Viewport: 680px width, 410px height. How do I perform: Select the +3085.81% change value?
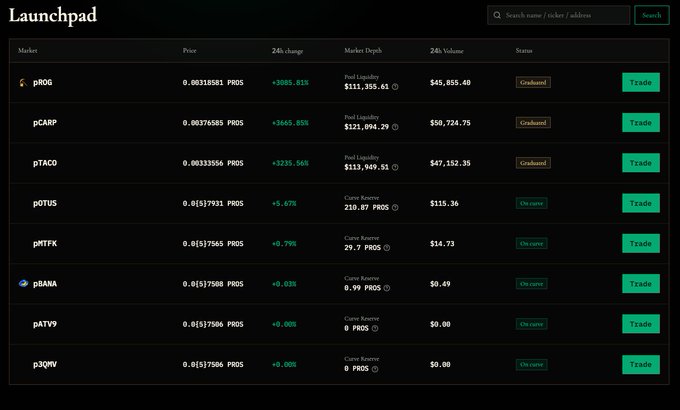[290, 82]
